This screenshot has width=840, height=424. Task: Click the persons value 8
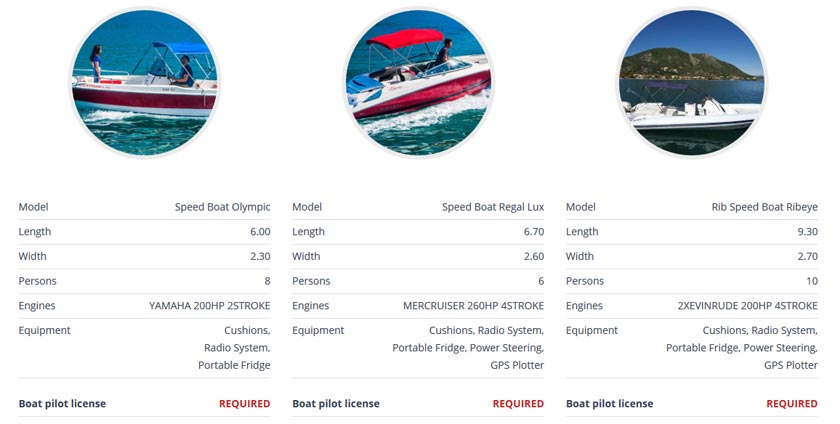[x=267, y=281]
